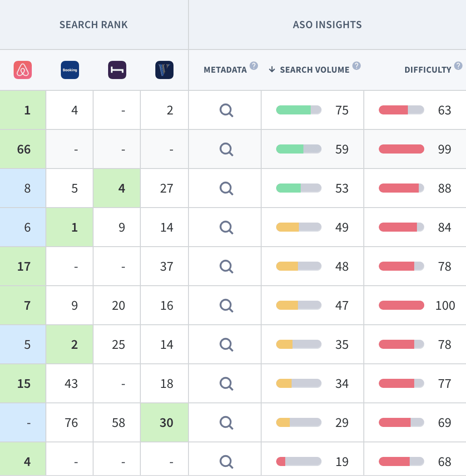
Task: Open metadata inspector magnifier on the top row
Action: (x=225, y=110)
